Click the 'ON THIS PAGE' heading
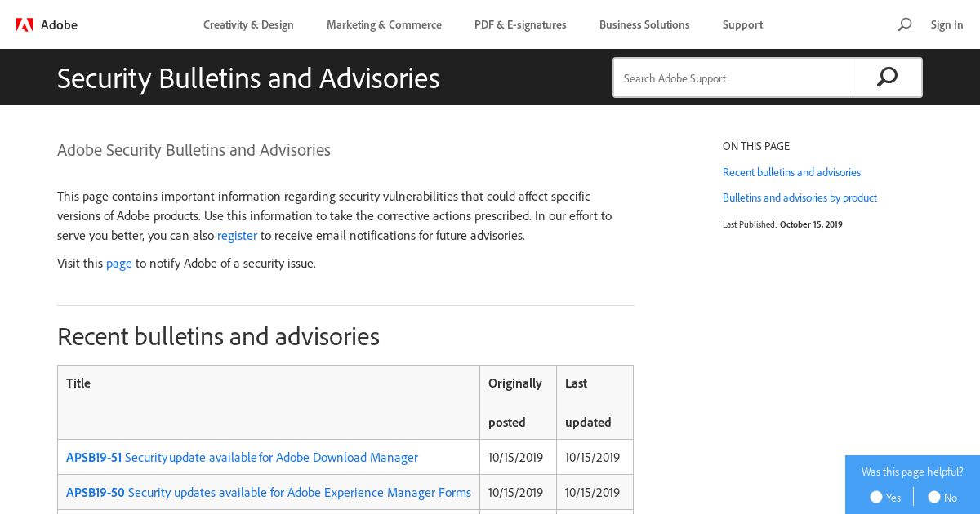 756,146
